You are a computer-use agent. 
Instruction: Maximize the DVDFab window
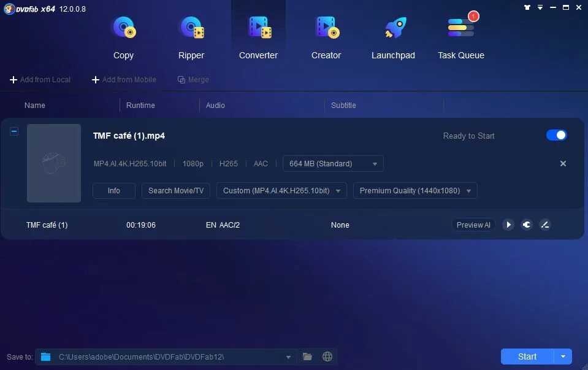566,7
